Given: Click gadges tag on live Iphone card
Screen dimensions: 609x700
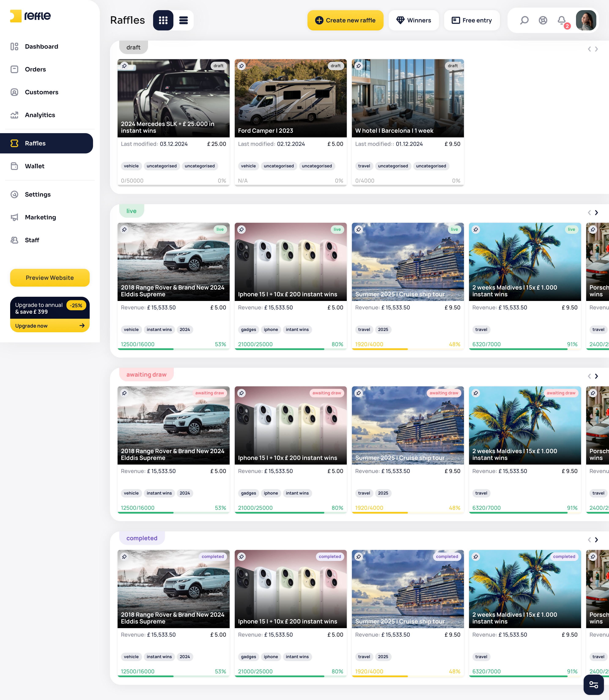Looking at the screenshot, I should (248, 330).
